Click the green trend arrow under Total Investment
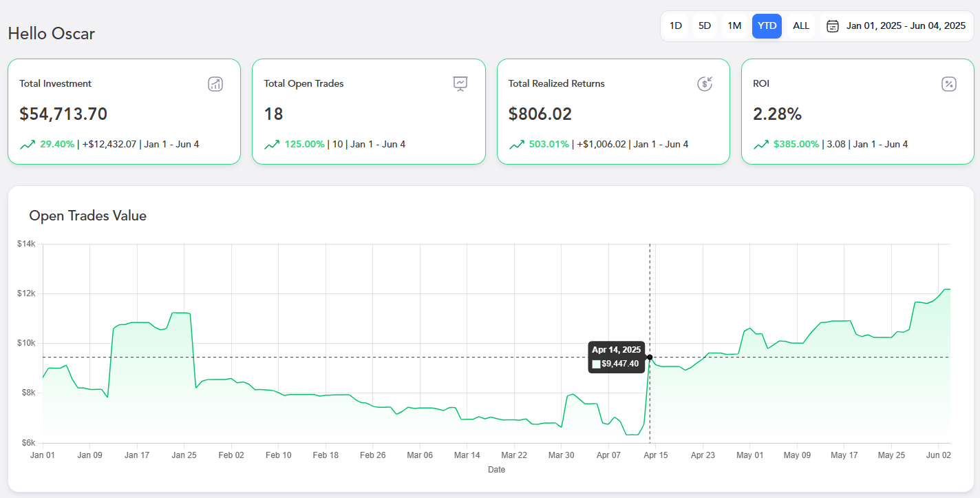This screenshot has height=498, width=980. point(28,145)
